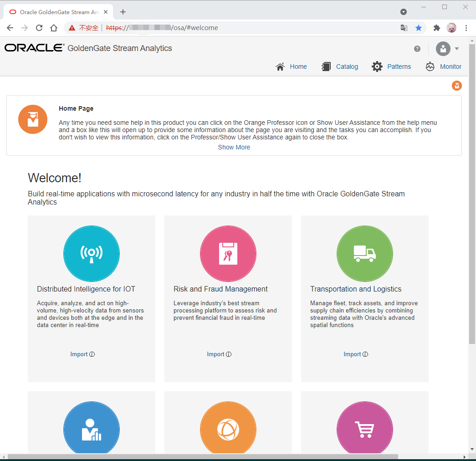Click the tab search dropdown circle
The image size is (476, 461).
point(404,12)
